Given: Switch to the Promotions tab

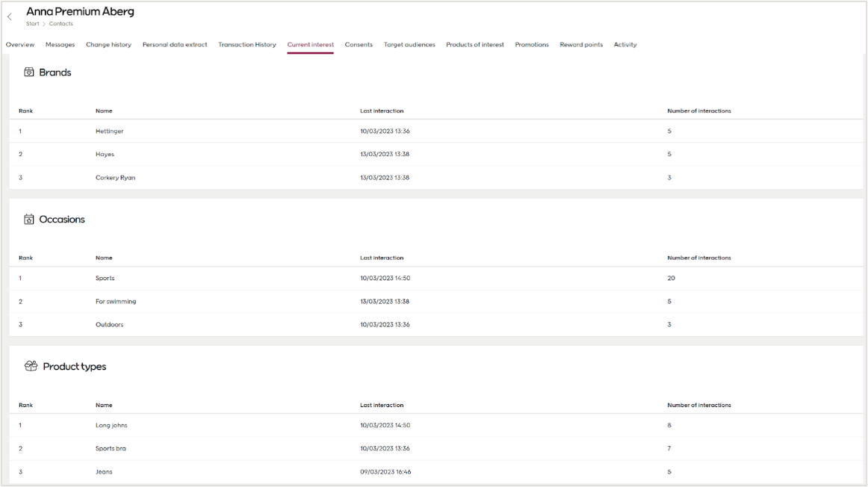Looking at the screenshot, I should 531,44.
